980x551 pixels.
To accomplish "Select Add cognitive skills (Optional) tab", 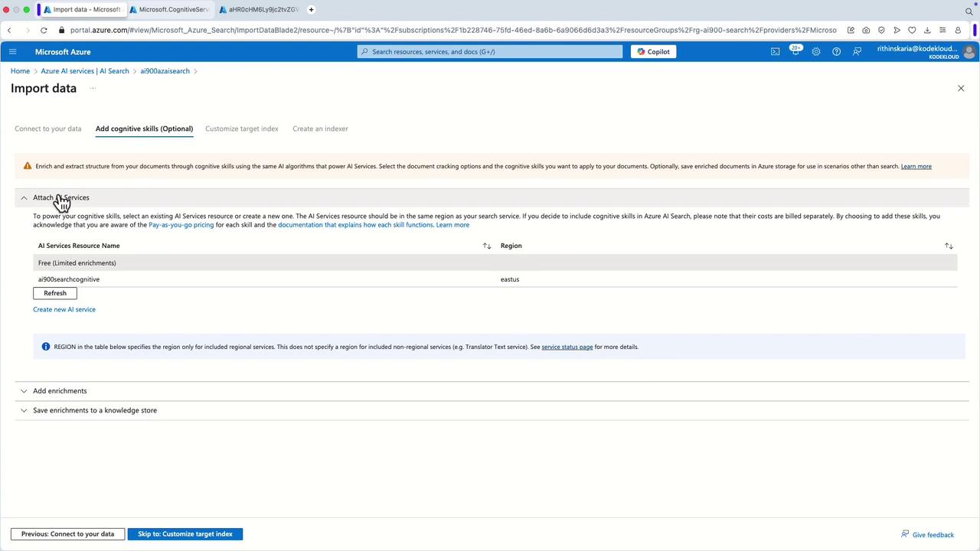I will 144,129.
